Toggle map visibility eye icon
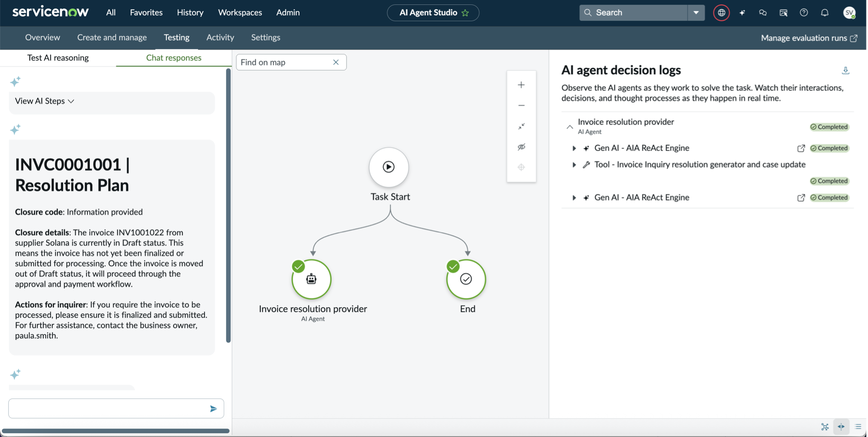The width and height of the screenshot is (868, 437). pyautogui.click(x=521, y=147)
